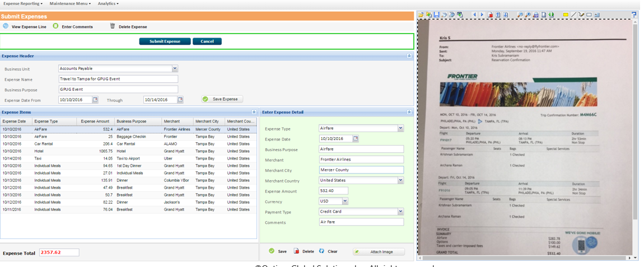Click the Delete Expense trash icon

(113, 26)
